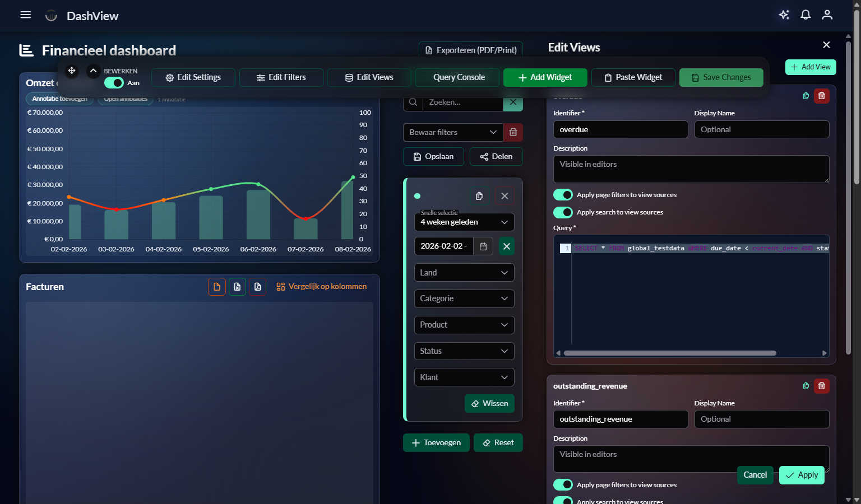Select Edit Filters in the toolbar
The image size is (861, 504).
coord(281,77)
